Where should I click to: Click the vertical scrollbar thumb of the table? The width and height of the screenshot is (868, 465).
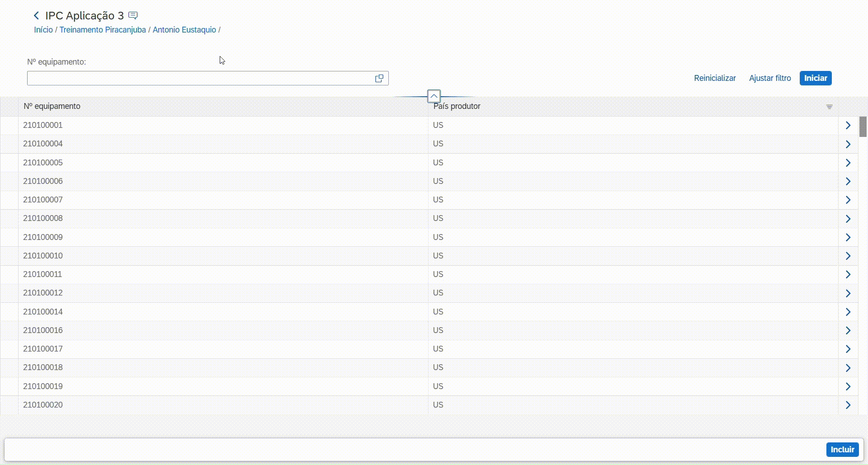[863, 127]
